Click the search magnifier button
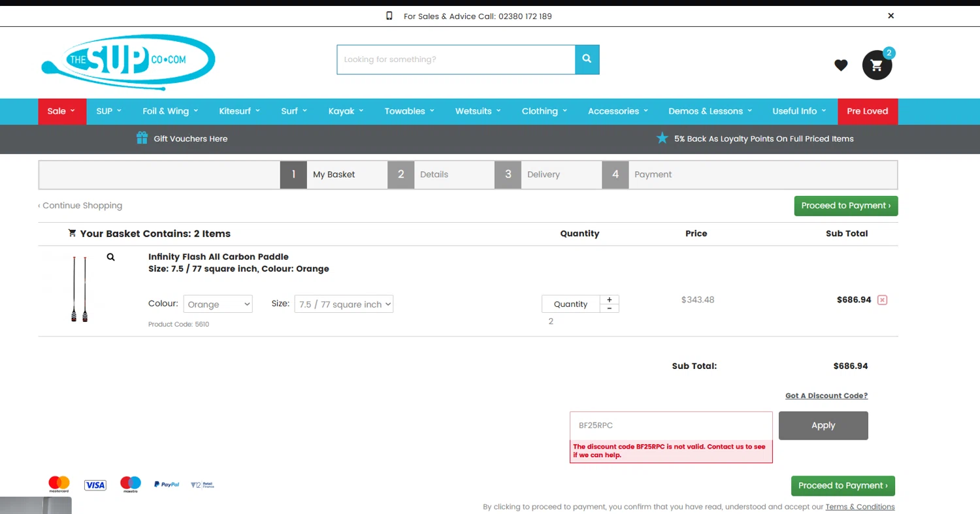 point(587,59)
